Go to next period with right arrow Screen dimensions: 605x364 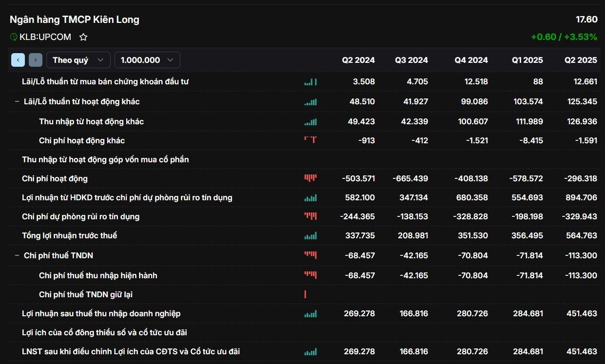pyautogui.click(x=36, y=60)
